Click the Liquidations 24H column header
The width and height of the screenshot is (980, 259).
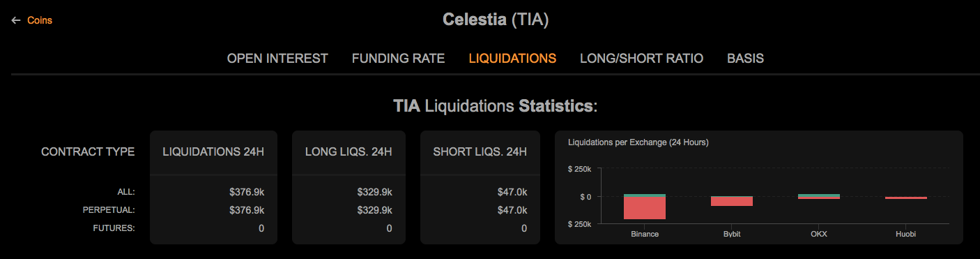coord(213,152)
